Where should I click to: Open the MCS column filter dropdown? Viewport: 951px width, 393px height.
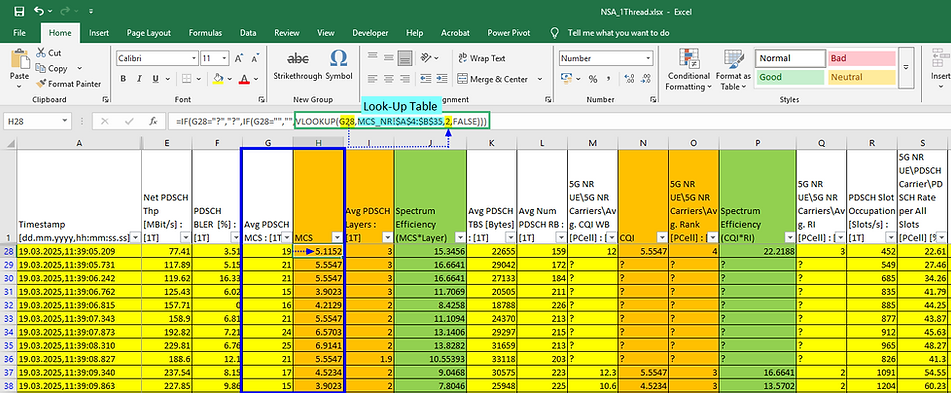pyautogui.click(x=338, y=237)
